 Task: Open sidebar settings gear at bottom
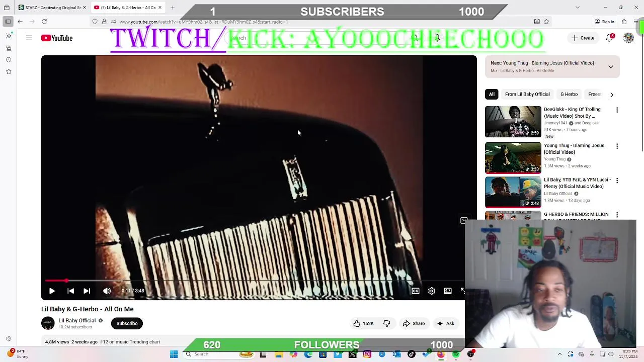[x=9, y=339]
